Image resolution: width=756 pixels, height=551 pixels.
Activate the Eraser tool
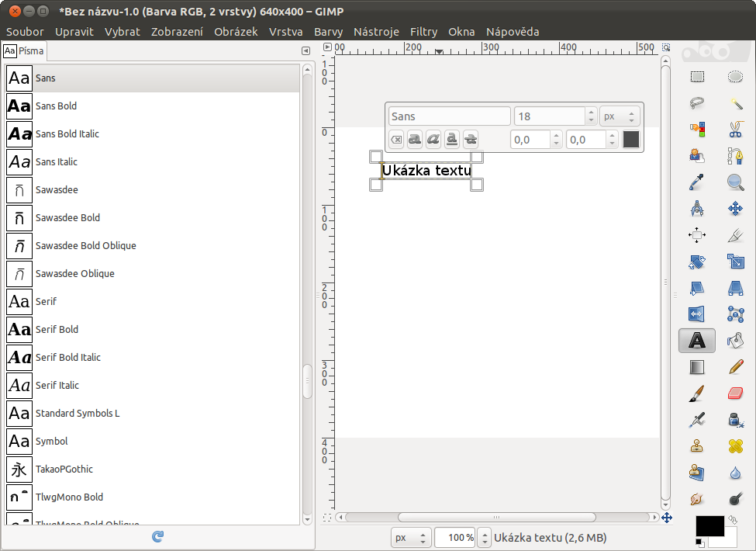tap(735, 393)
